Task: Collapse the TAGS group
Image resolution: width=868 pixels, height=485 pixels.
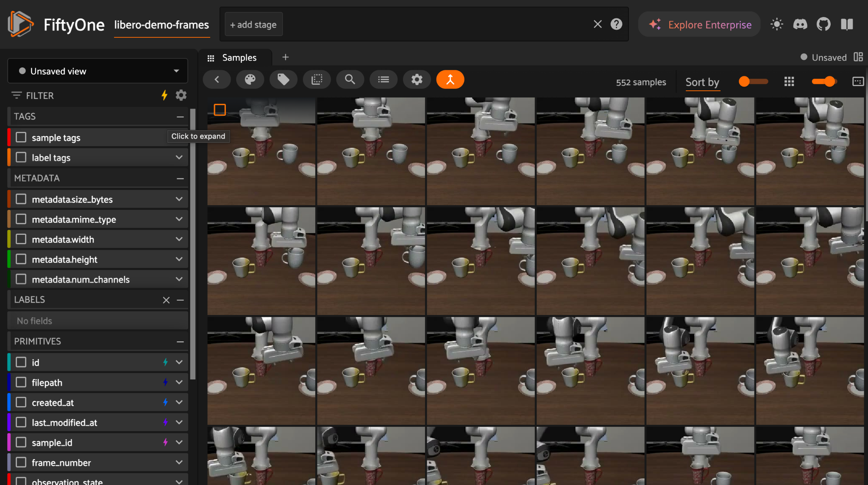Action: click(x=180, y=117)
